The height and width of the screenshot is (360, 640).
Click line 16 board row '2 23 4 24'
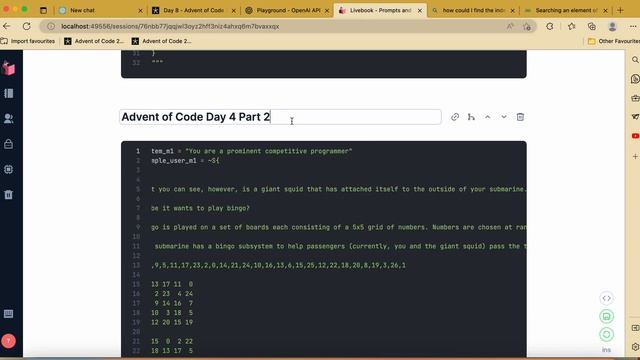(173, 293)
